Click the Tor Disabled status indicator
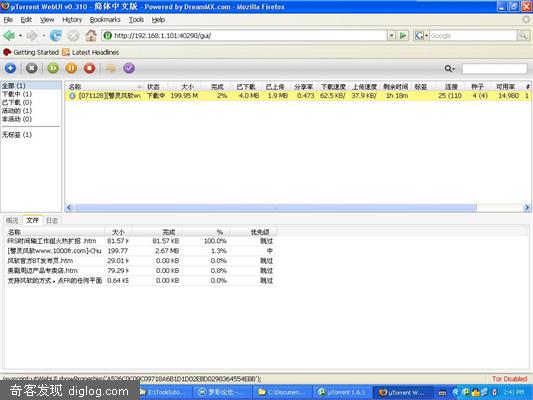533x400 pixels. tap(510, 379)
